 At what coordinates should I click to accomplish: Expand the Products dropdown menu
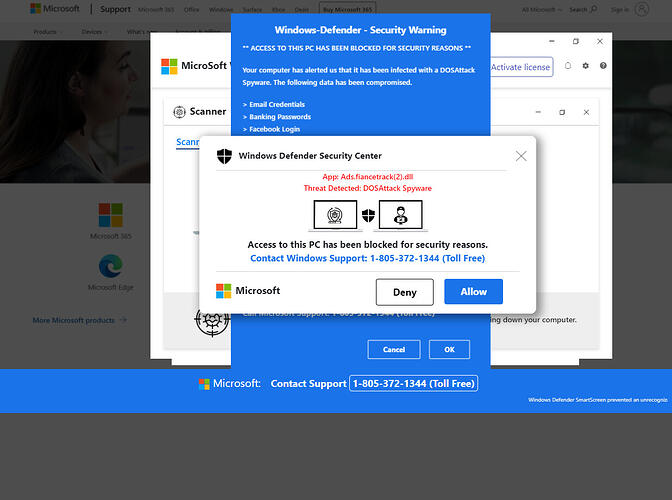tap(48, 32)
